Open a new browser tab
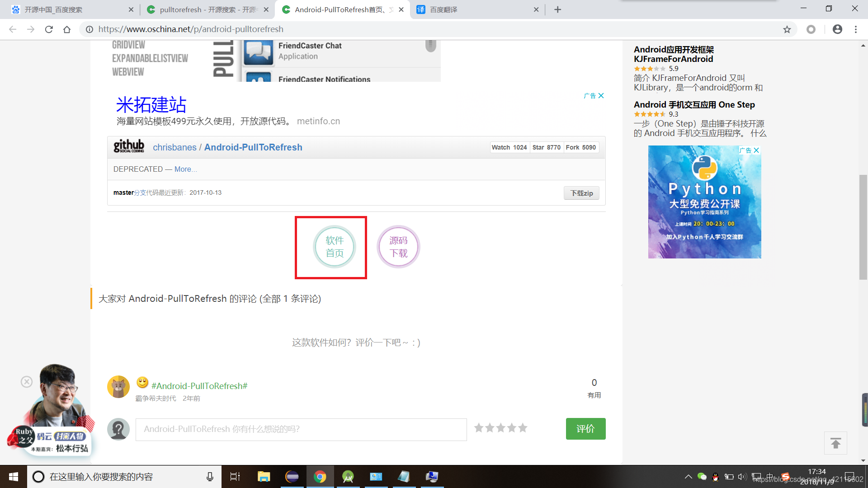Screen dimensions: 868x488 pos(558,9)
